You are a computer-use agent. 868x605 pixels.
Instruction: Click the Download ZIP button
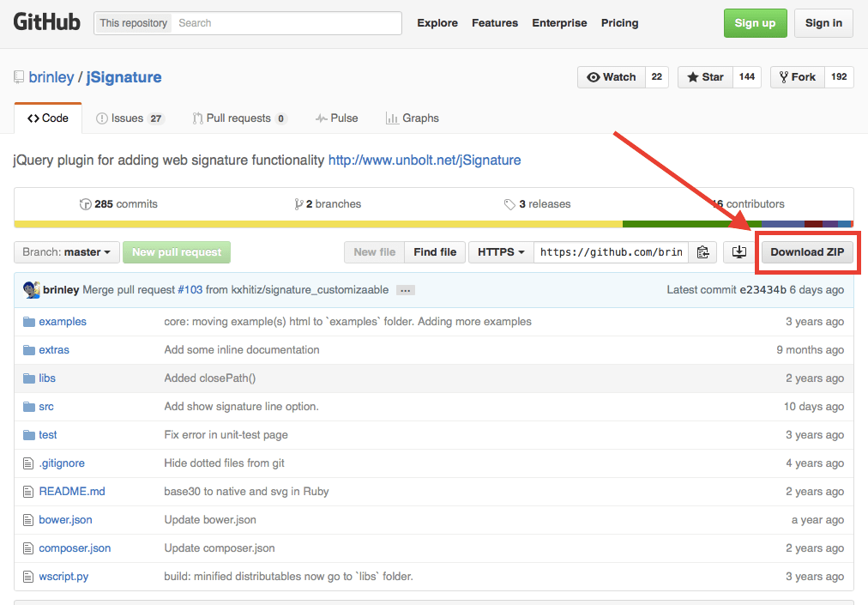click(x=806, y=252)
